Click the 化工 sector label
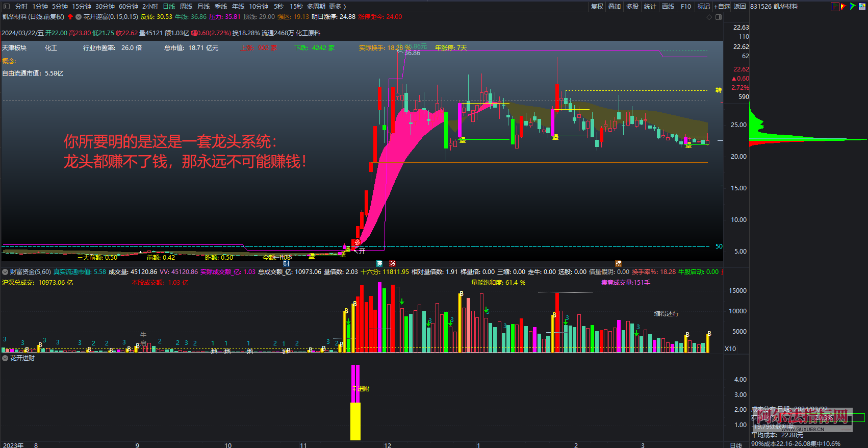 coord(51,47)
